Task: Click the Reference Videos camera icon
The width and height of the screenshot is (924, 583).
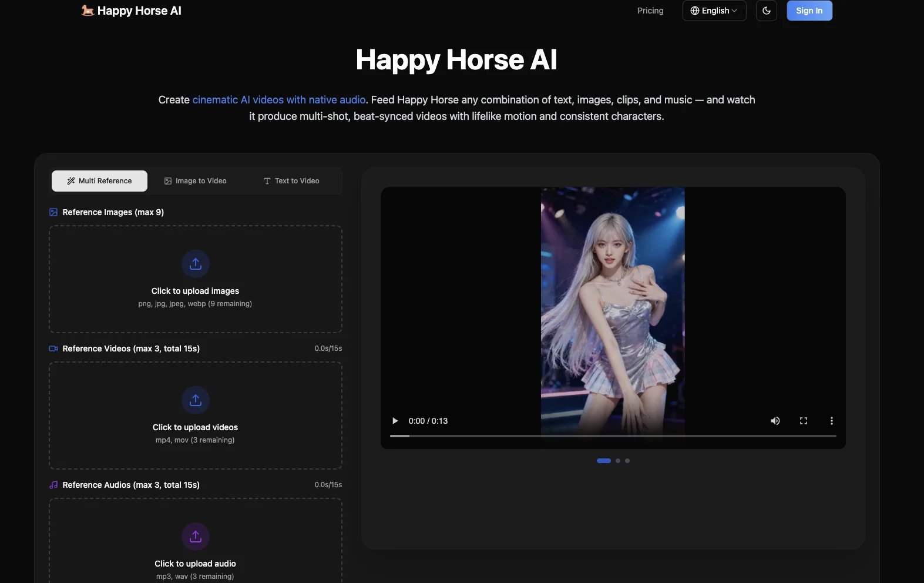Action: point(53,349)
